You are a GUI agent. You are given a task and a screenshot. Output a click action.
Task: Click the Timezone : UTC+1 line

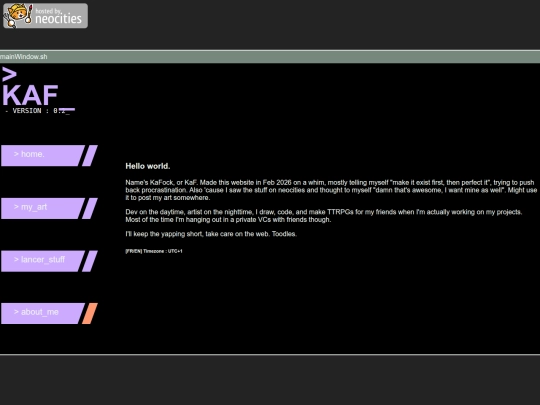coord(154,251)
